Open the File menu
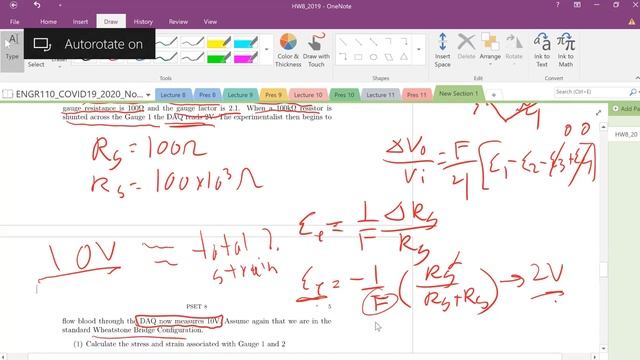The height and width of the screenshot is (360, 640). click(15, 22)
